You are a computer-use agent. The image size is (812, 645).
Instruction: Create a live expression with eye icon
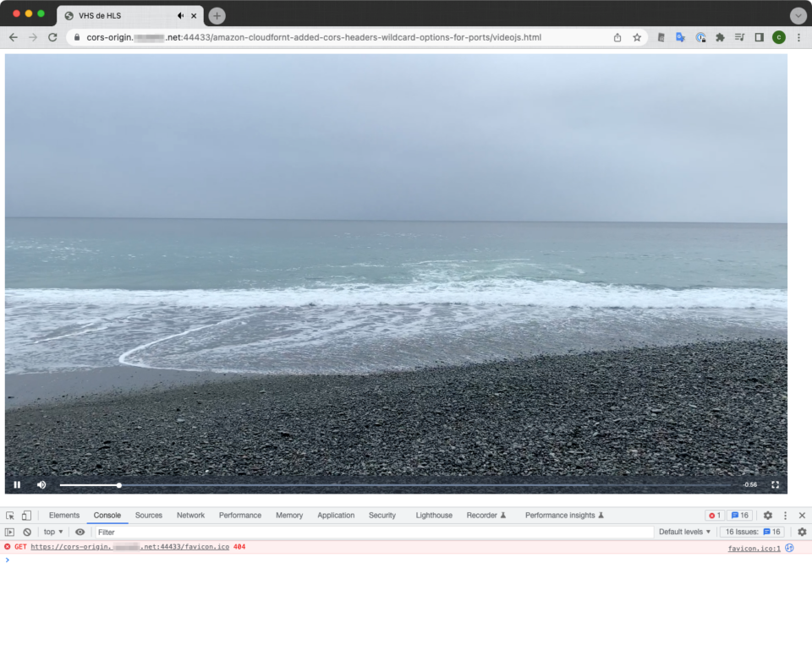point(80,533)
